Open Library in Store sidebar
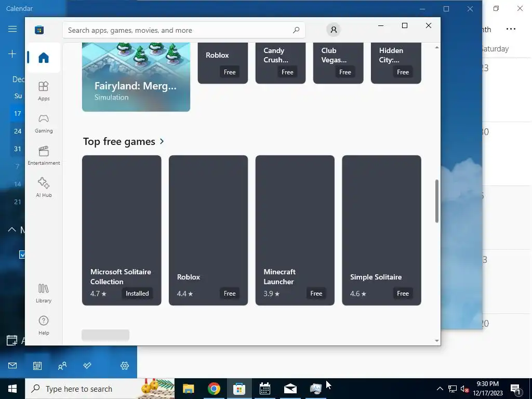Screen dimensions: 532x399 (44, 293)
